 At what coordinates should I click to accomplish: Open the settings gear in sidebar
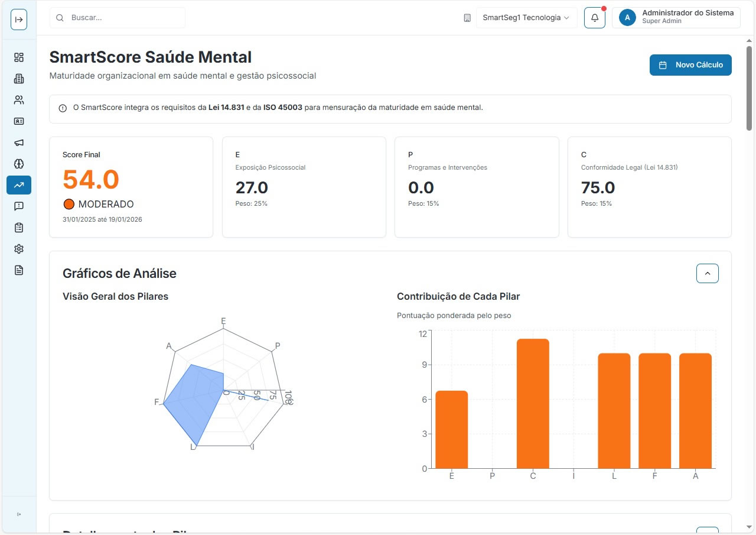[18, 249]
